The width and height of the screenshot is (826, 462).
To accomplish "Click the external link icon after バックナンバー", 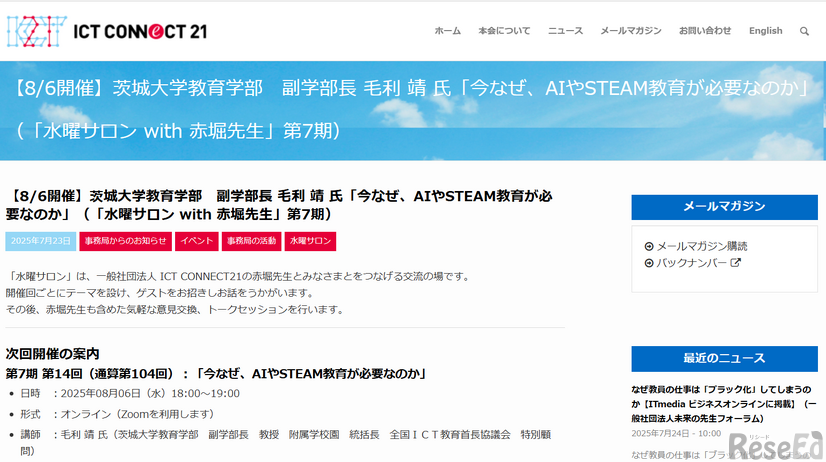I will (735, 262).
